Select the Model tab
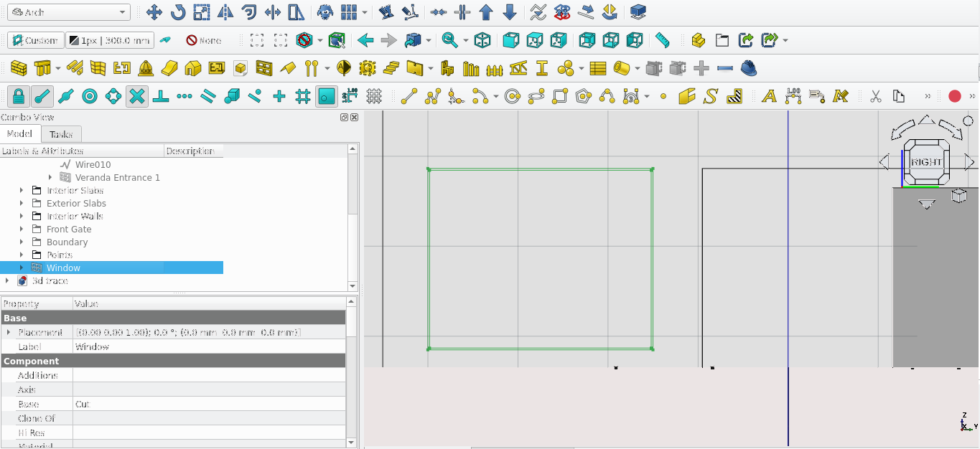The height and width of the screenshot is (449, 980). (19, 134)
